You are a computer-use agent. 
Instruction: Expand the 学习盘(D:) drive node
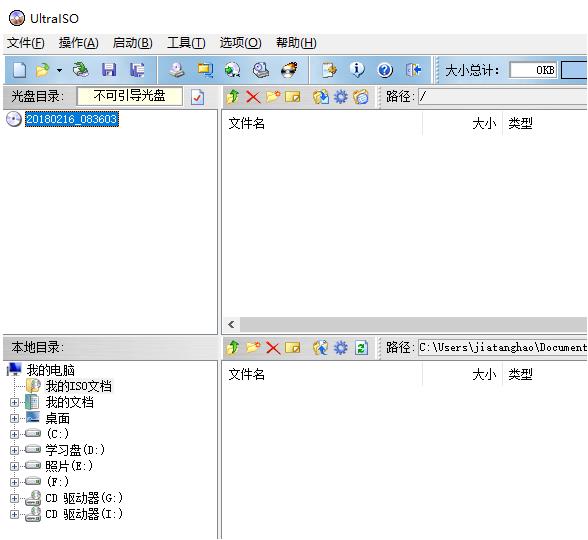coord(14,450)
